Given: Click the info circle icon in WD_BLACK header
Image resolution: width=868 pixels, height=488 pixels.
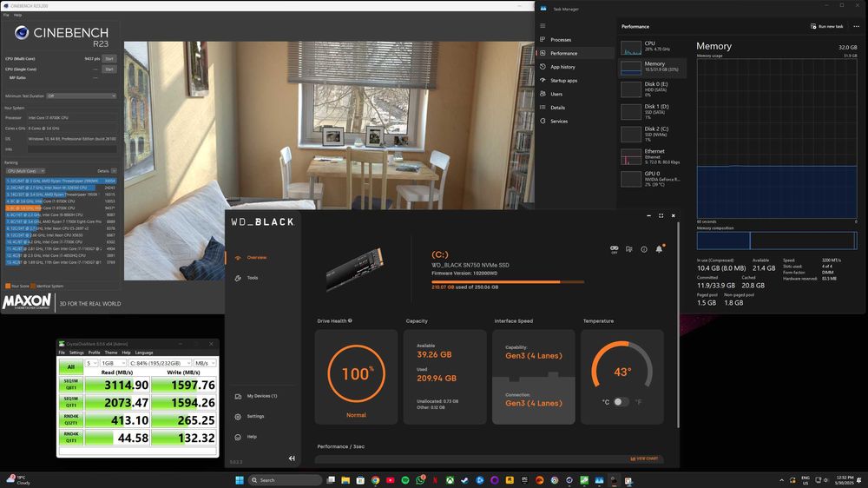Looking at the screenshot, I should tap(644, 249).
